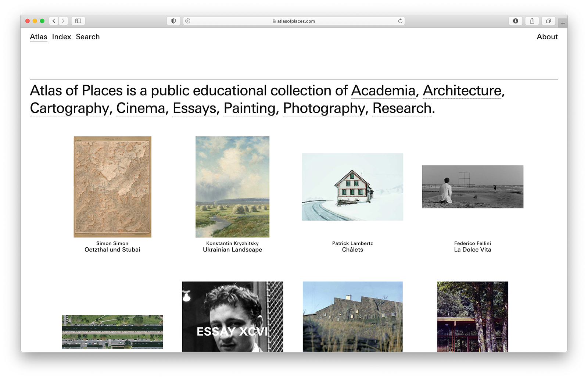Click the Federico Fellini author name
Viewport: 588px width, 379px height.
point(473,243)
